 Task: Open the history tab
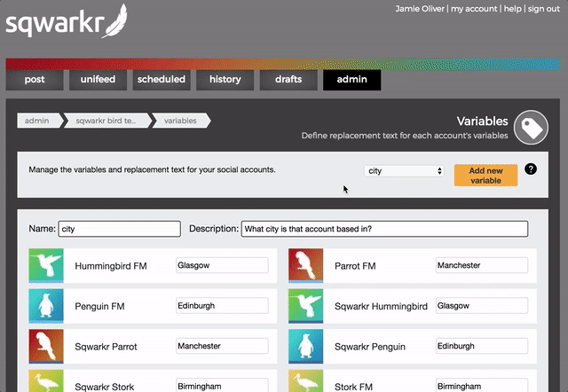[x=225, y=79]
